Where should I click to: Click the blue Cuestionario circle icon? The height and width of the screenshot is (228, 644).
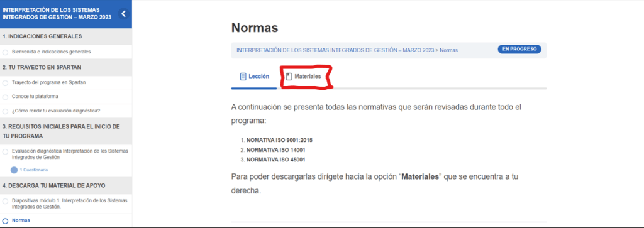coord(14,170)
